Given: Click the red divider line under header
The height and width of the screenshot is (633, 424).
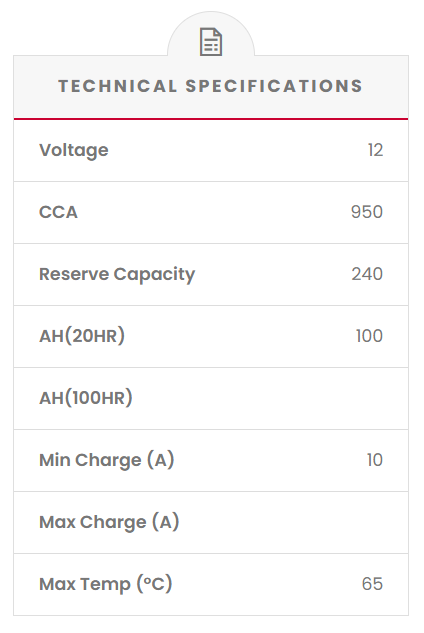Looking at the screenshot, I should click(x=211, y=119).
